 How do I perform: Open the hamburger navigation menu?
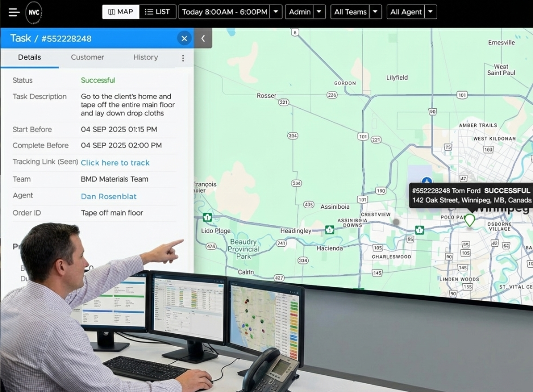(14, 11)
